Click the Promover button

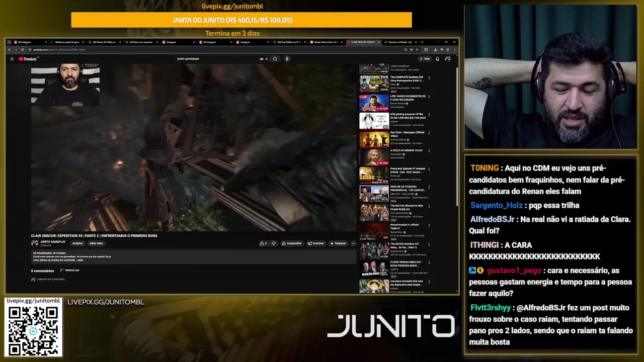pyautogui.click(x=315, y=243)
